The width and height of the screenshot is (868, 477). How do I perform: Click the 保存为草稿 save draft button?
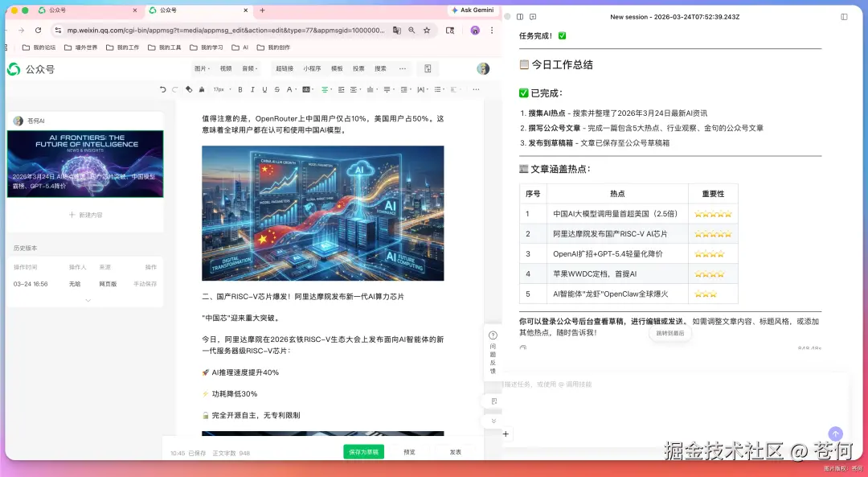[x=363, y=452]
